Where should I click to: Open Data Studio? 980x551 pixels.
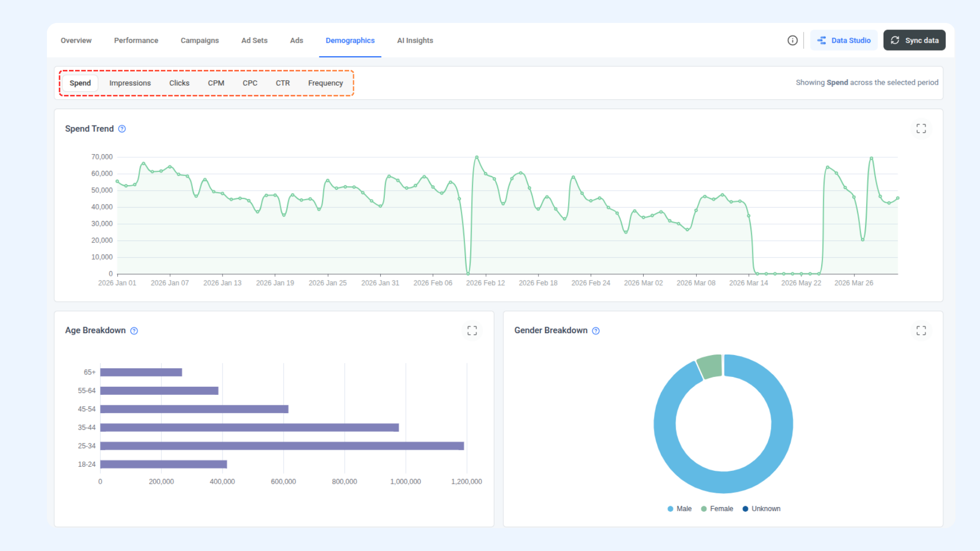(844, 40)
